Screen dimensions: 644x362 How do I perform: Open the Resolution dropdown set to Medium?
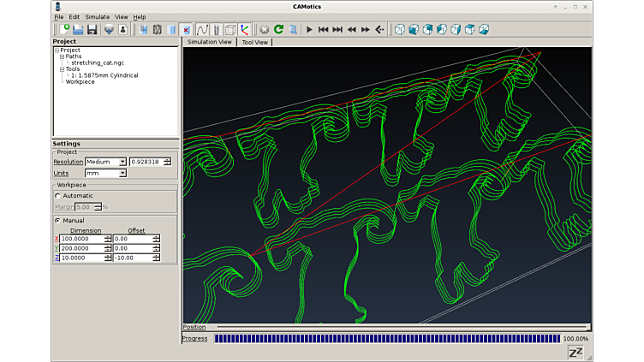point(105,162)
